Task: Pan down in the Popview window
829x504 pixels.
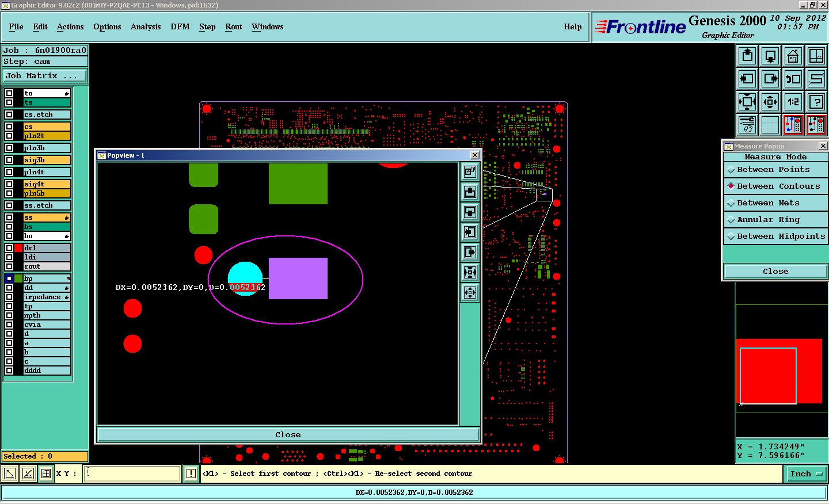Action: click(x=470, y=212)
